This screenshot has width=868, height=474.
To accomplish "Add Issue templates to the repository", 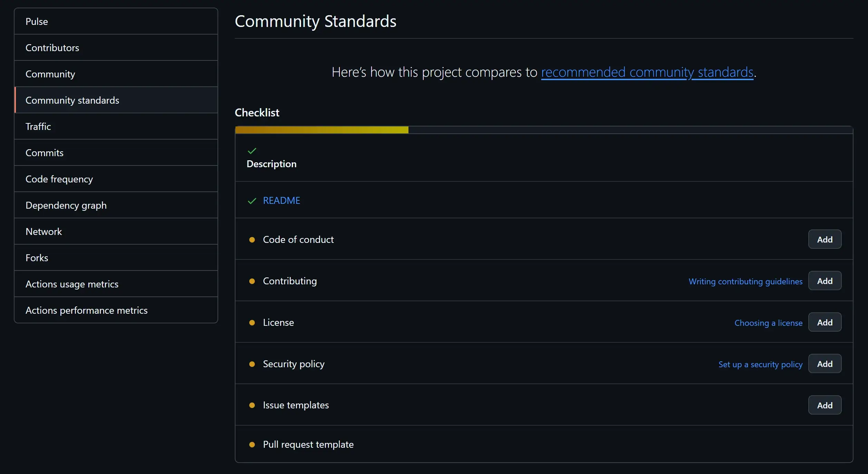I will pos(824,405).
